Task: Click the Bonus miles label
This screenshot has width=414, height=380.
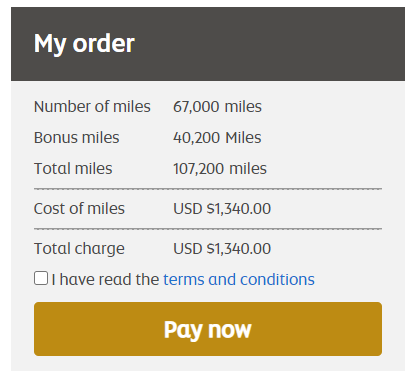Action: point(76,138)
